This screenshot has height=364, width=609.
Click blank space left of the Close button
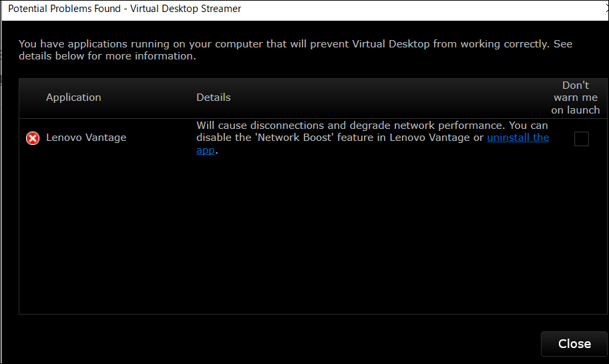[x=272, y=344]
